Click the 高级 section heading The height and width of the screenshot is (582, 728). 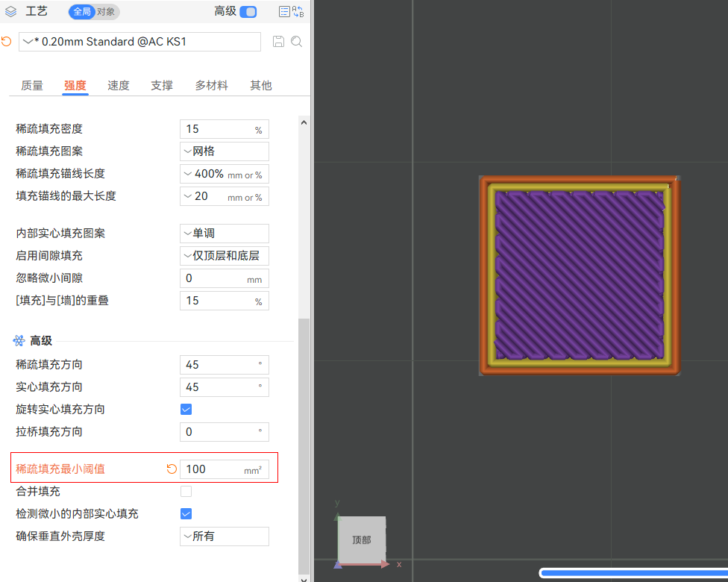coord(41,341)
